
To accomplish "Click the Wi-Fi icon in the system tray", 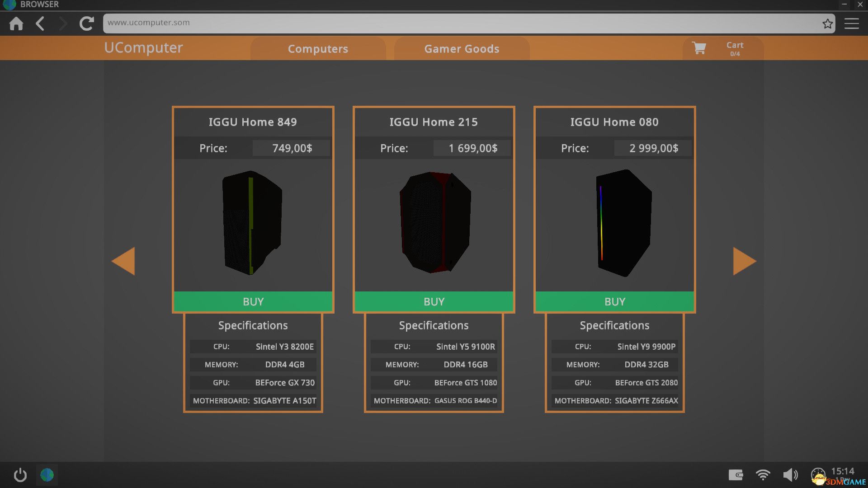I will tap(763, 475).
